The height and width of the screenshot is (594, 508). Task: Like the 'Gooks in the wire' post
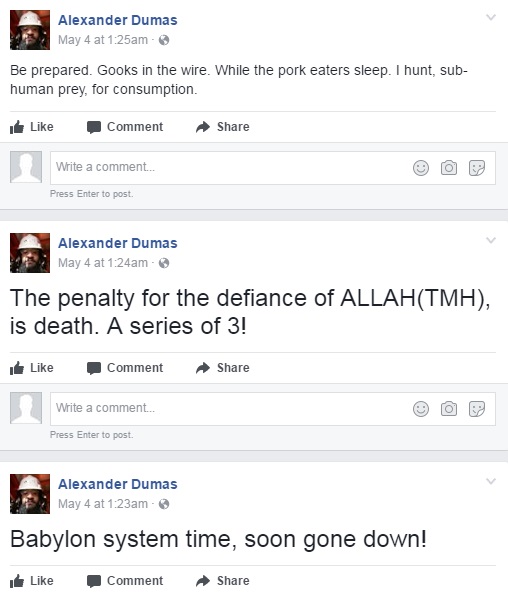(32, 127)
